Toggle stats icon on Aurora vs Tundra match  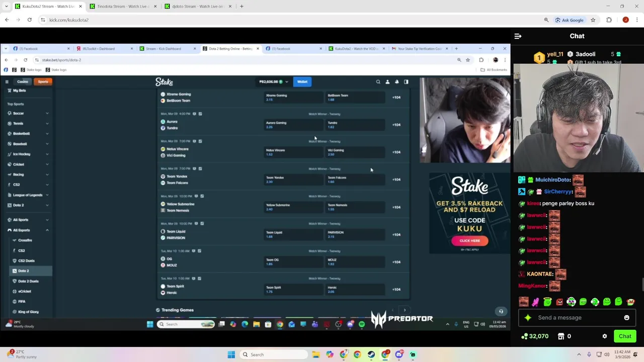(x=200, y=114)
